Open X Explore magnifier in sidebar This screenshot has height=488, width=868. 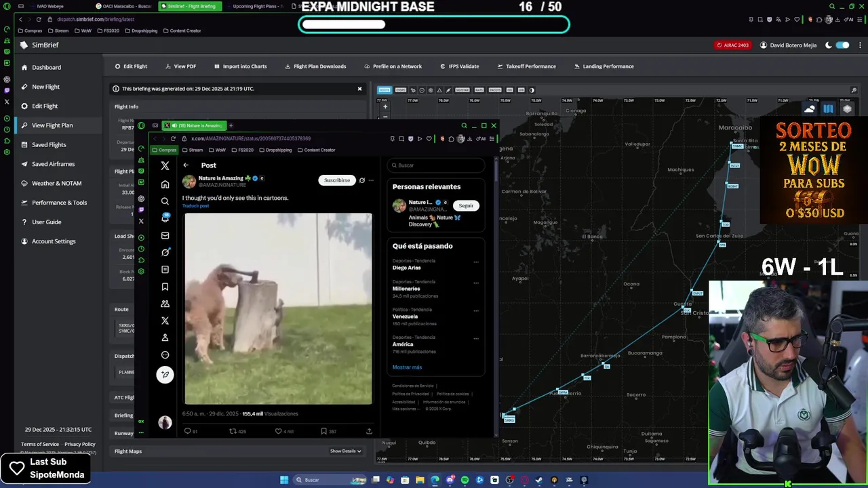coord(165,201)
